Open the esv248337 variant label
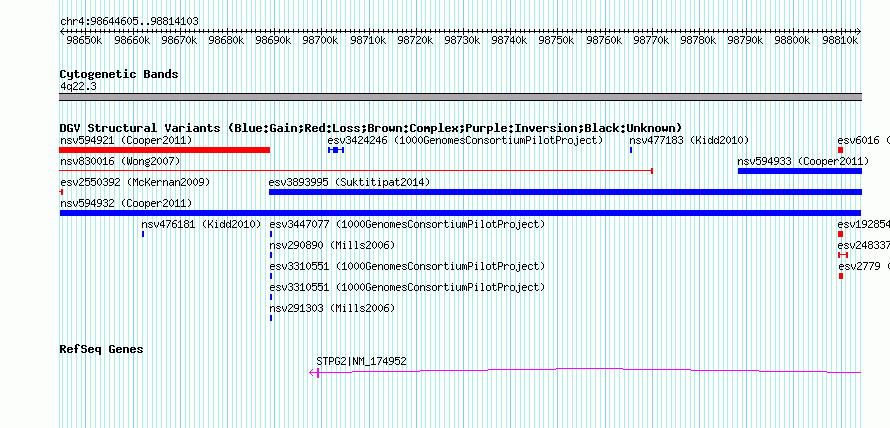 pyautogui.click(x=864, y=245)
